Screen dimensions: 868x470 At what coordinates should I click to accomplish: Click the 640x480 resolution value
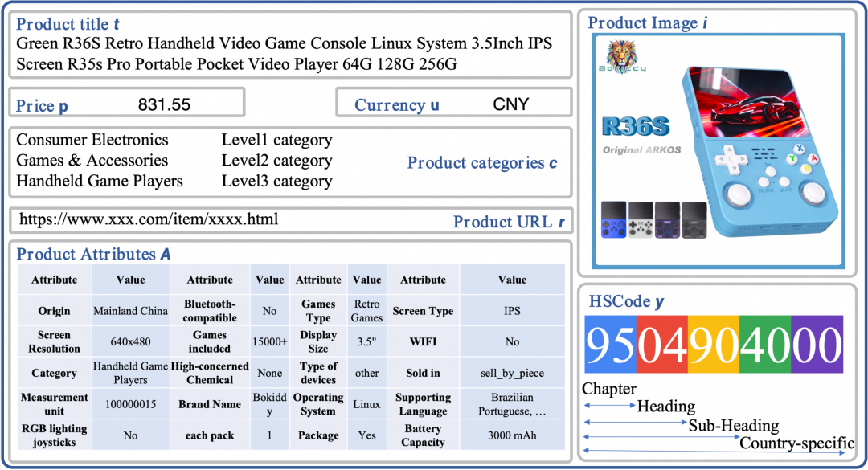point(131,342)
